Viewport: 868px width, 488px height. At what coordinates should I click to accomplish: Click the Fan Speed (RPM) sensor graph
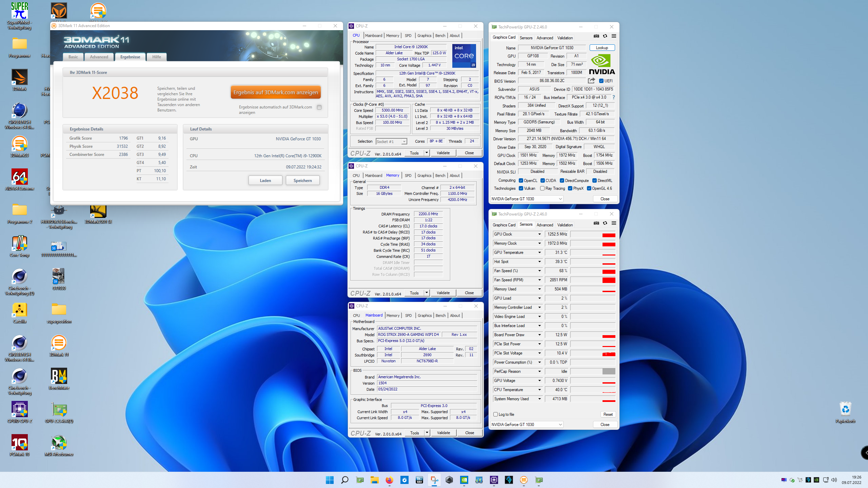pos(593,280)
